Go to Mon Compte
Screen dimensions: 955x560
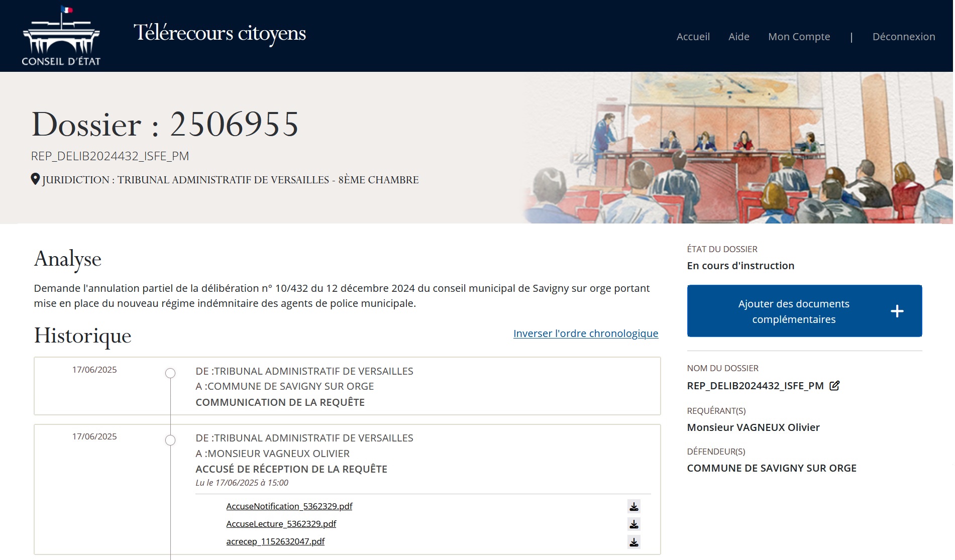point(799,37)
